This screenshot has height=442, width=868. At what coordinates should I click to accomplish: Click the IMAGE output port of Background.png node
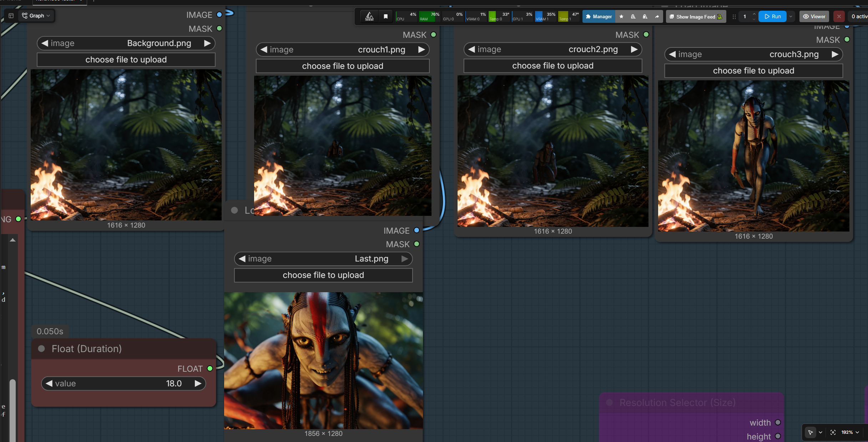[219, 15]
